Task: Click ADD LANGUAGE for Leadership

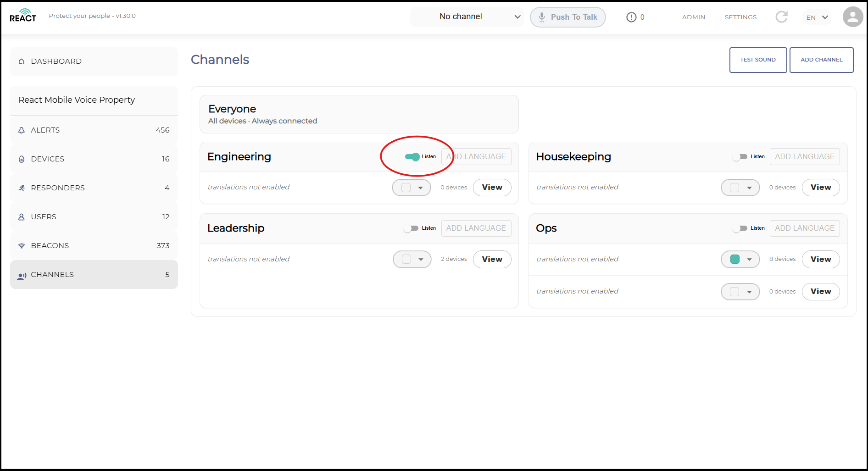Action: 476,228
